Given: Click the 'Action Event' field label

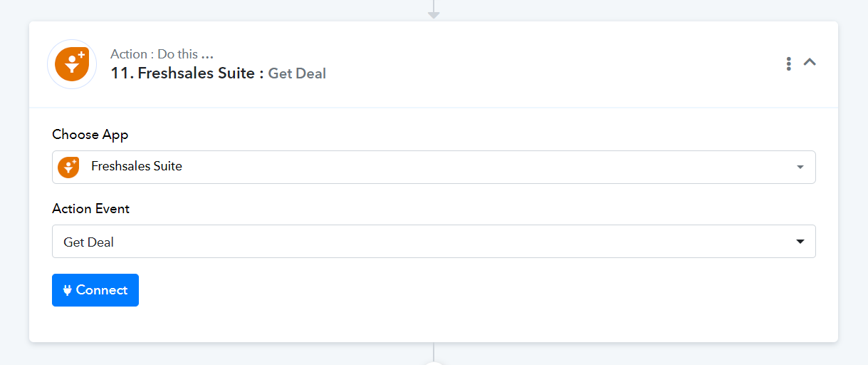Looking at the screenshot, I should [91, 209].
